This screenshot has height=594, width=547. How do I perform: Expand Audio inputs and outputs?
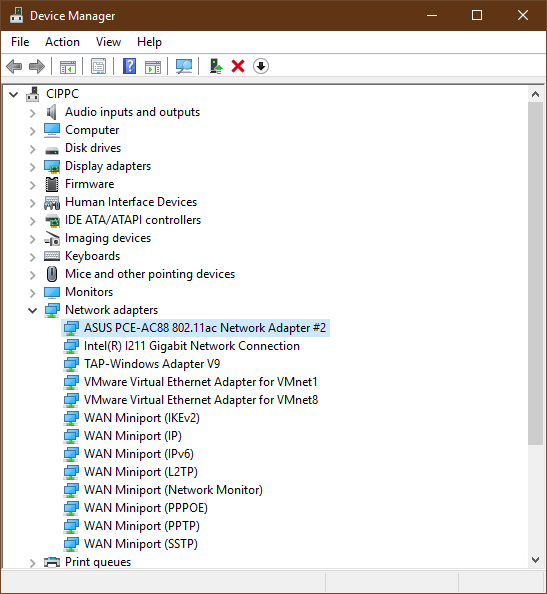click(33, 113)
